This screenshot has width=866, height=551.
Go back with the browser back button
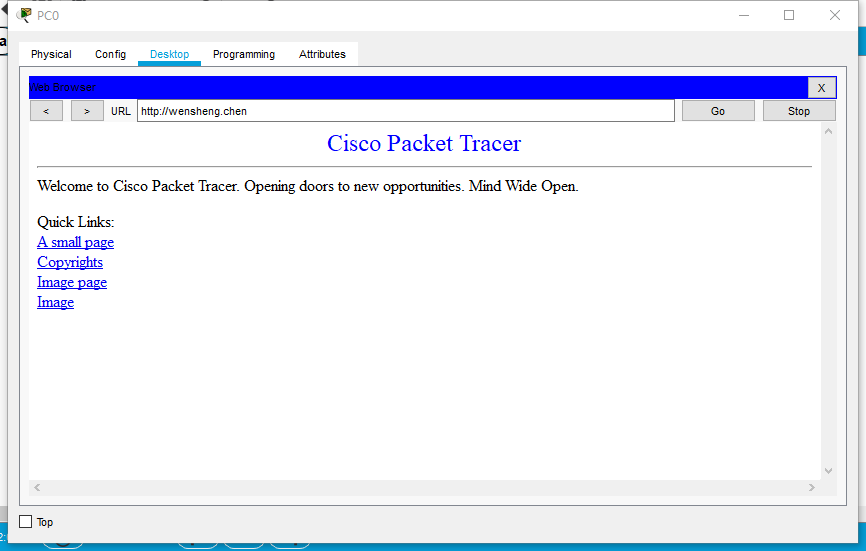[46, 111]
